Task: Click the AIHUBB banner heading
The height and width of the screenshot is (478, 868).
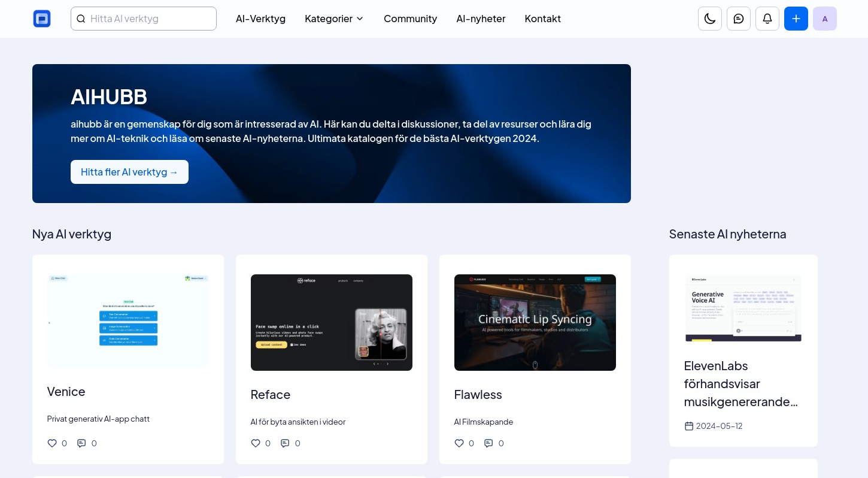Action: [109, 96]
